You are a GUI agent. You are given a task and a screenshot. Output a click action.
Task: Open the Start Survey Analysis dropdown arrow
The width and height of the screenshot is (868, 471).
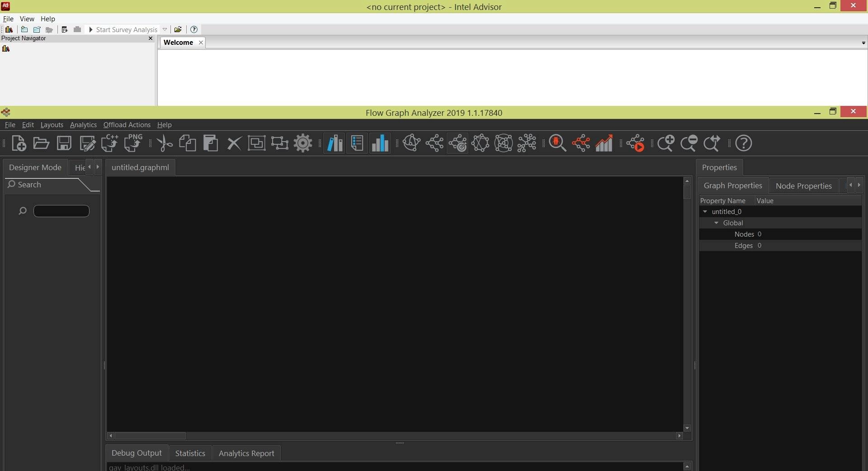pyautogui.click(x=165, y=29)
